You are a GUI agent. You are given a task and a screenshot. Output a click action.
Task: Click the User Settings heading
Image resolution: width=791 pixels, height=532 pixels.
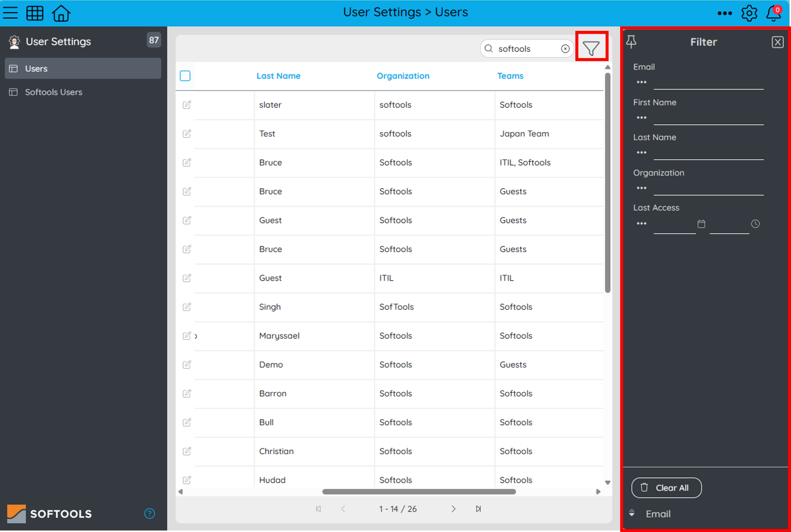coord(58,42)
